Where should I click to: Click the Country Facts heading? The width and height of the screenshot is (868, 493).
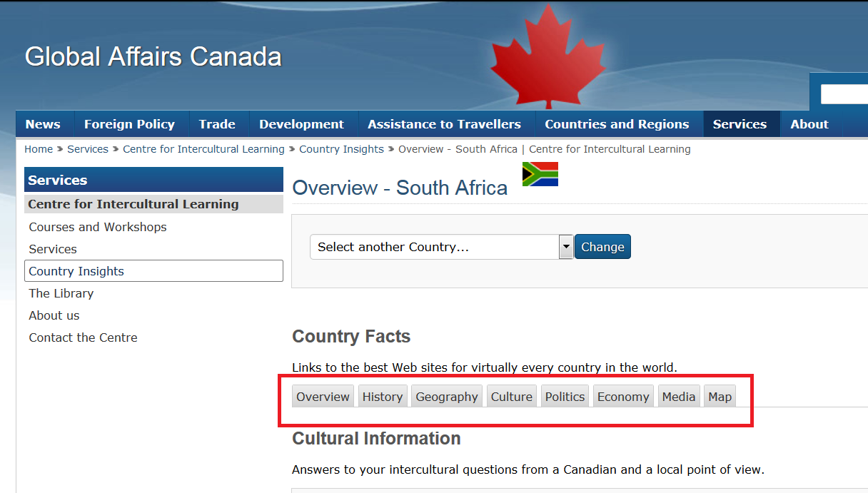pos(351,337)
